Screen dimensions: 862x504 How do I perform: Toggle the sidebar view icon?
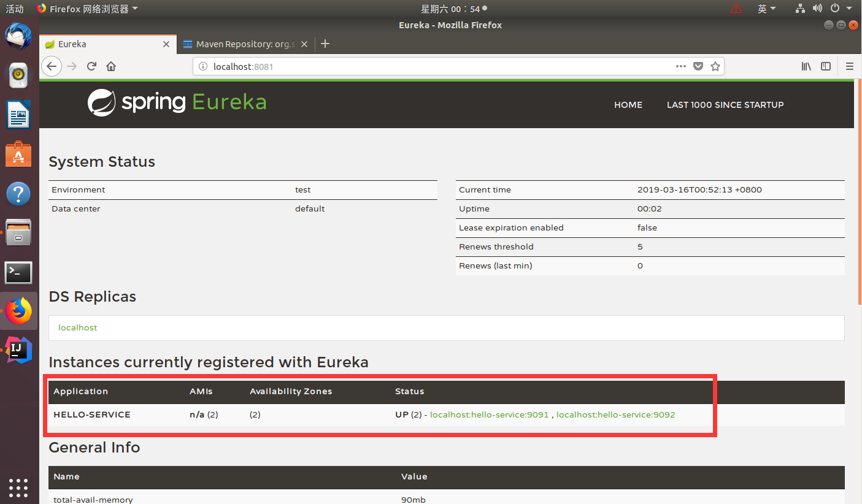(826, 66)
